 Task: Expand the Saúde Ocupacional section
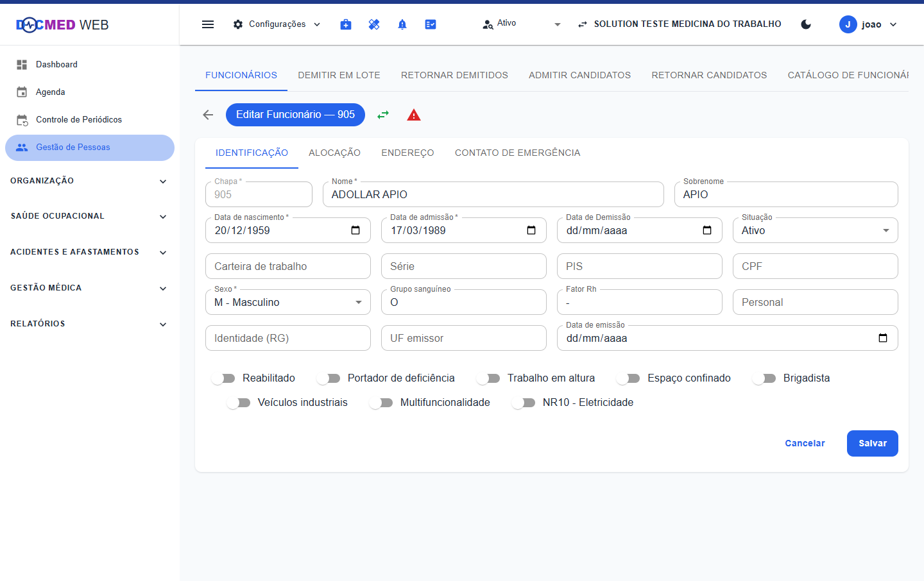tap(89, 216)
